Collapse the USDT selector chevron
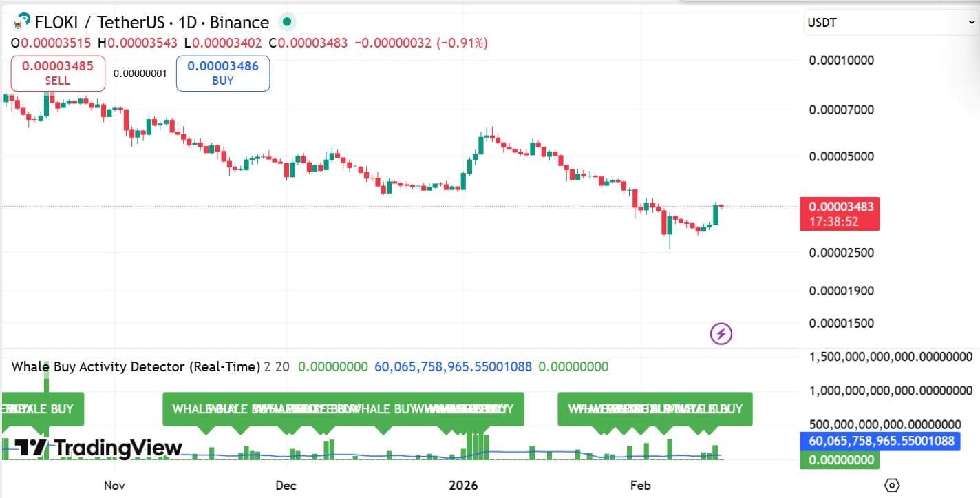 [x=971, y=22]
